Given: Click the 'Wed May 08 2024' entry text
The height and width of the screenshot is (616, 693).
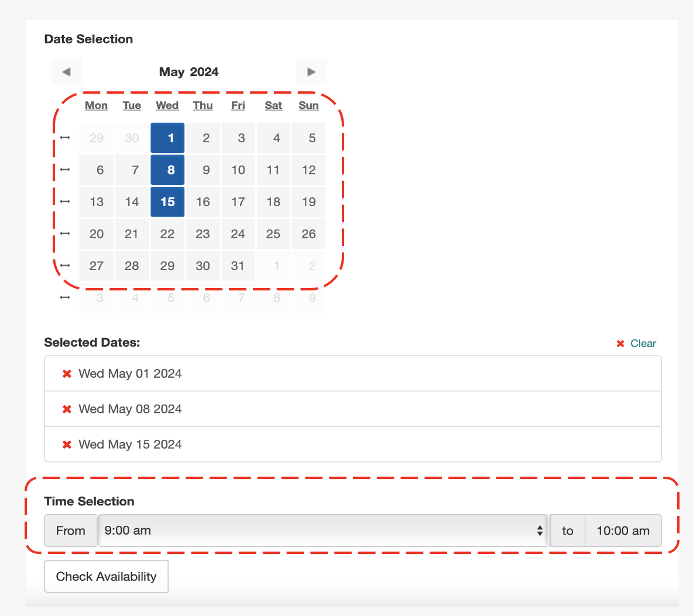Looking at the screenshot, I should click(x=130, y=409).
